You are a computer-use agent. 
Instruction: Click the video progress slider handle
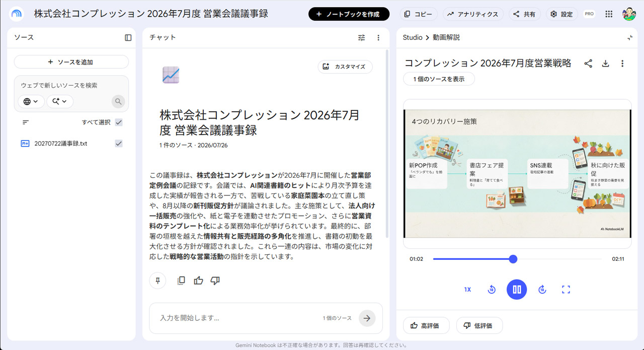[x=513, y=259]
